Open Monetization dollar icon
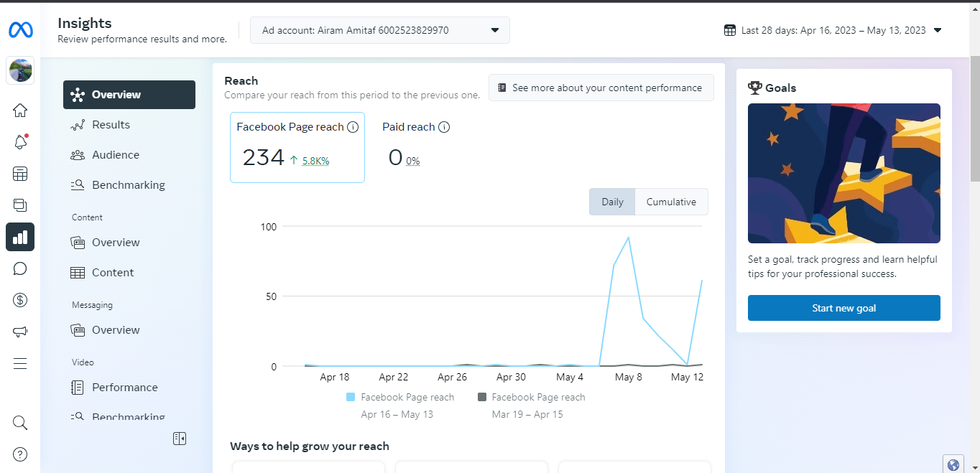The image size is (980, 473). (x=20, y=300)
